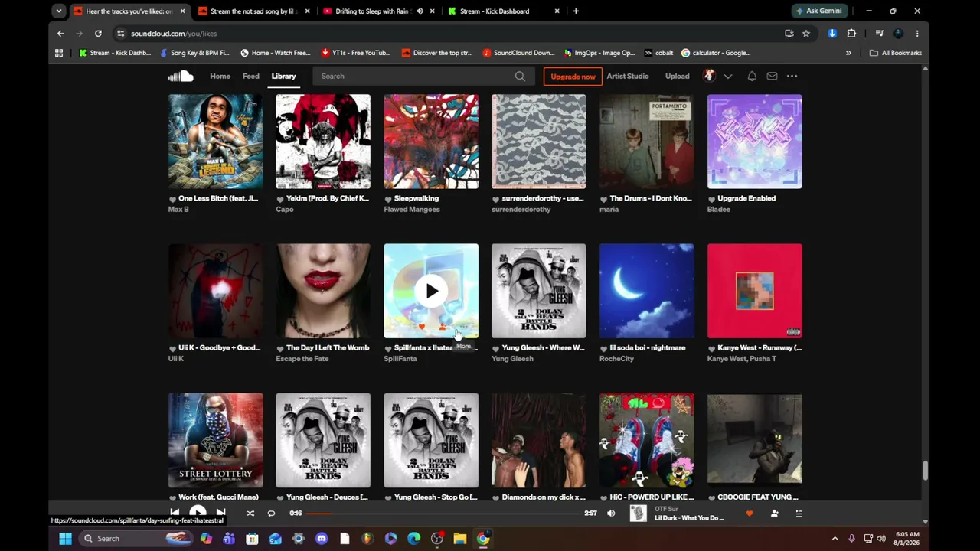Expand the hidden bookmarks overflow chevron

[x=848, y=53]
